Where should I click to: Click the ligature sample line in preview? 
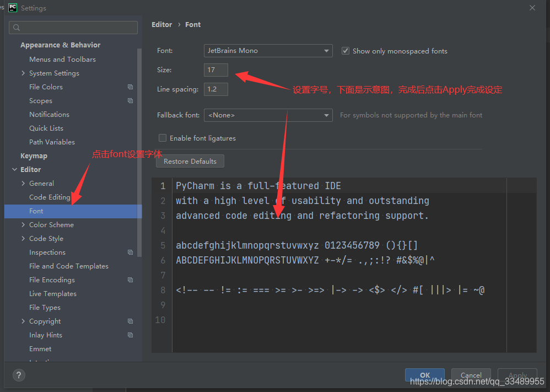pos(330,290)
